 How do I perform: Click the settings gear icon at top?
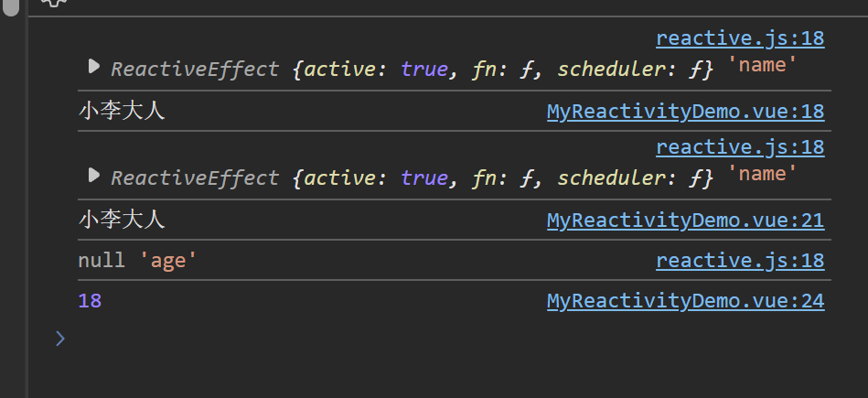[x=54, y=3]
